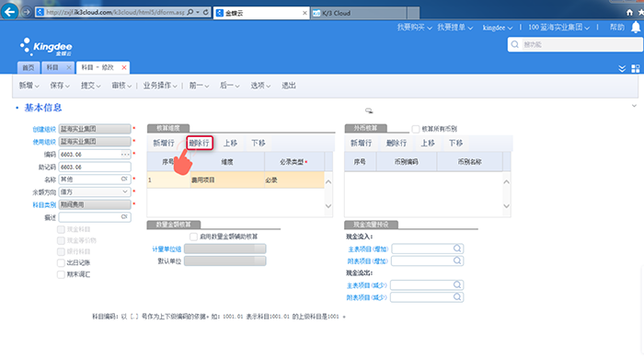Select the 费用项目 cell in dimension table

point(227,179)
